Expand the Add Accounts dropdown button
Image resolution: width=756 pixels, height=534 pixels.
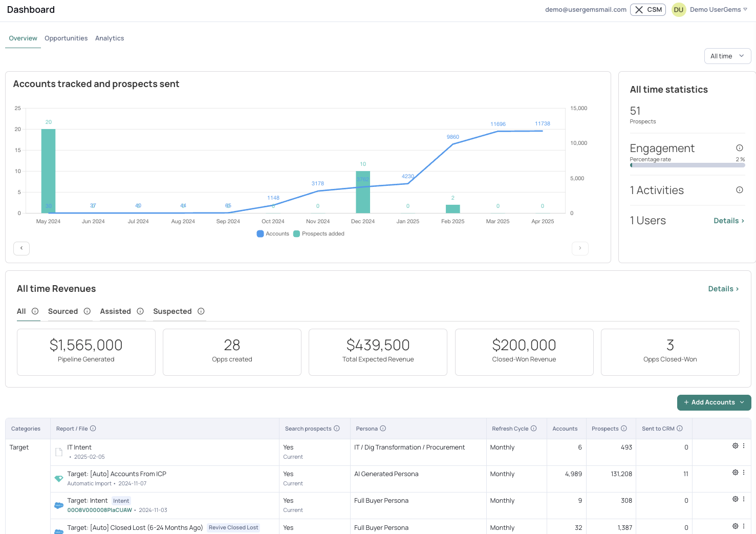tap(714, 402)
